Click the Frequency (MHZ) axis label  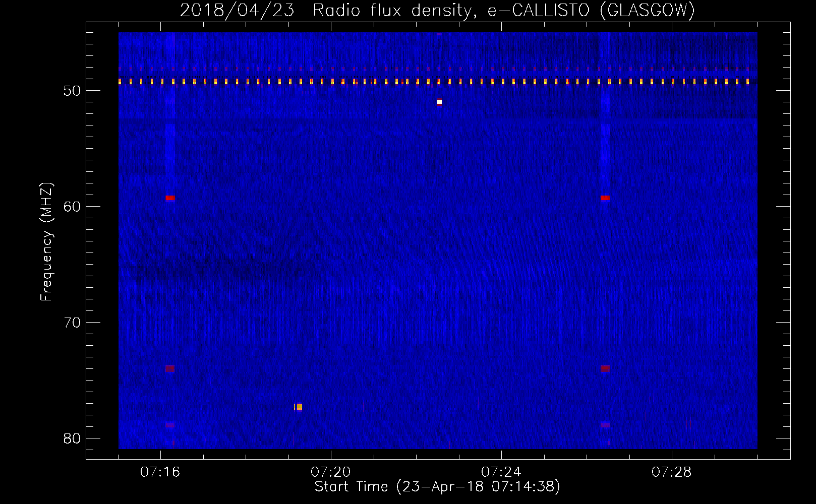tap(46, 242)
